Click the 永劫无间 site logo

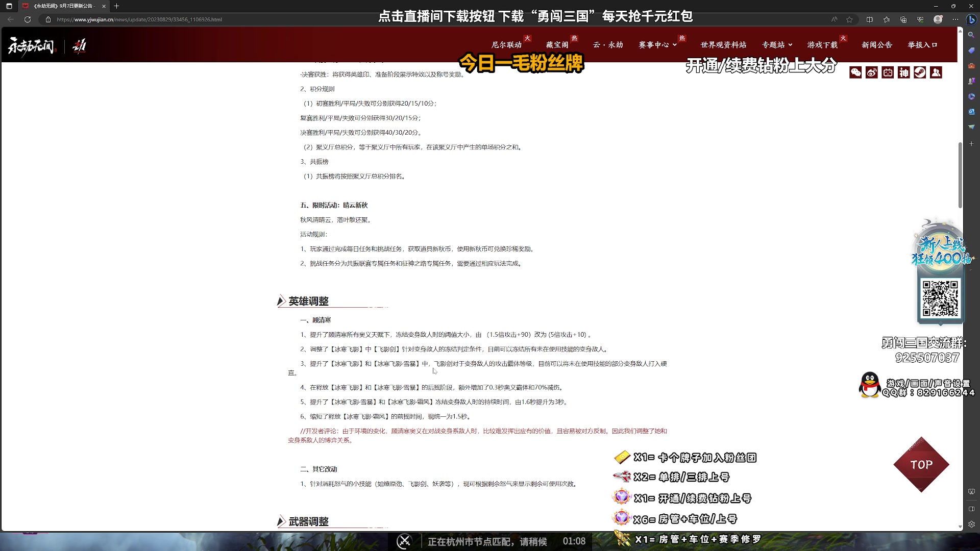coord(31,46)
